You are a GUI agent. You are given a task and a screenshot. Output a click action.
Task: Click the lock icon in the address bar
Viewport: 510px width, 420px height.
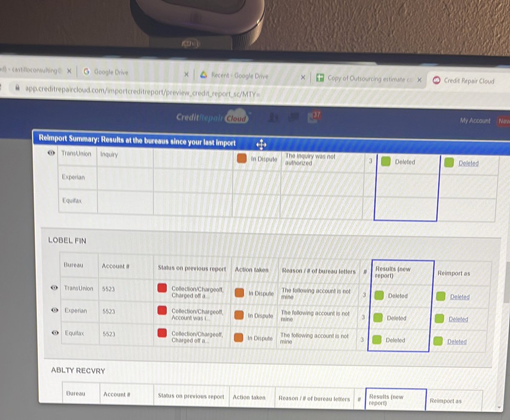[x=17, y=88]
